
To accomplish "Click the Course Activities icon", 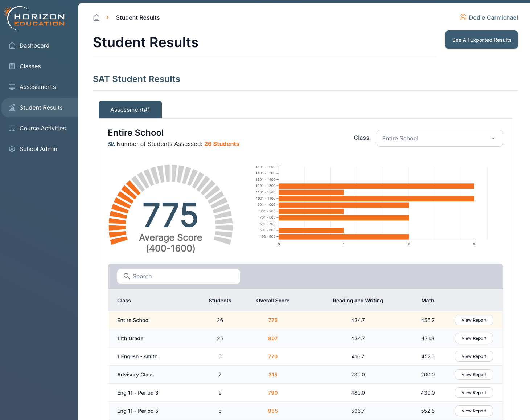I will coord(12,128).
